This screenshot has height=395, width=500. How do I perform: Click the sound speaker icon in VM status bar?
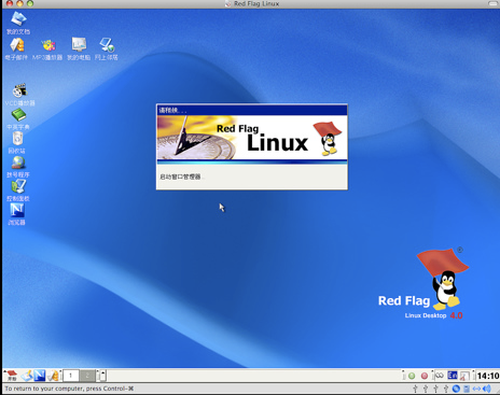tap(487, 389)
